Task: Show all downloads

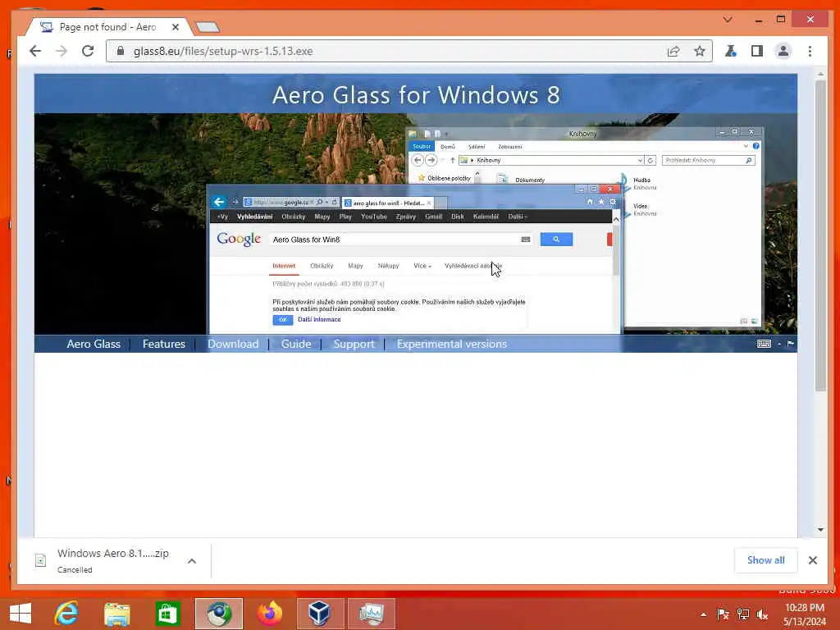Action: (765, 559)
